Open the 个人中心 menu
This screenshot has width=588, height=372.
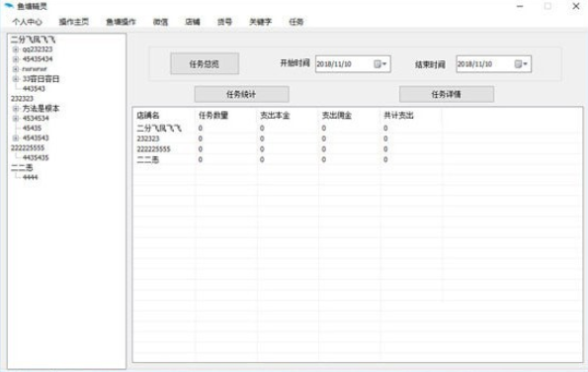[x=27, y=22]
